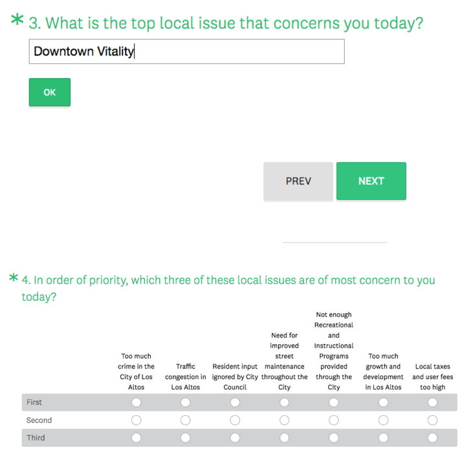The image size is (475, 476).
Task: Go to the next page with NEXT
Action: pos(371,181)
